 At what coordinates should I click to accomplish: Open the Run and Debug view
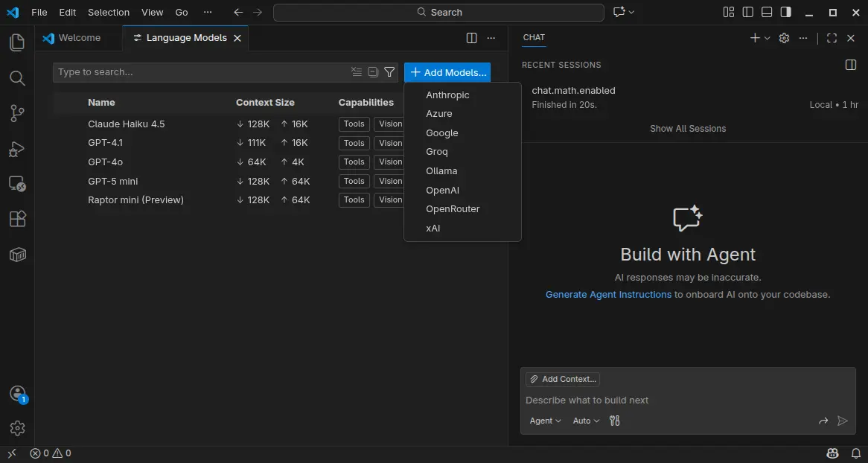coord(17,149)
